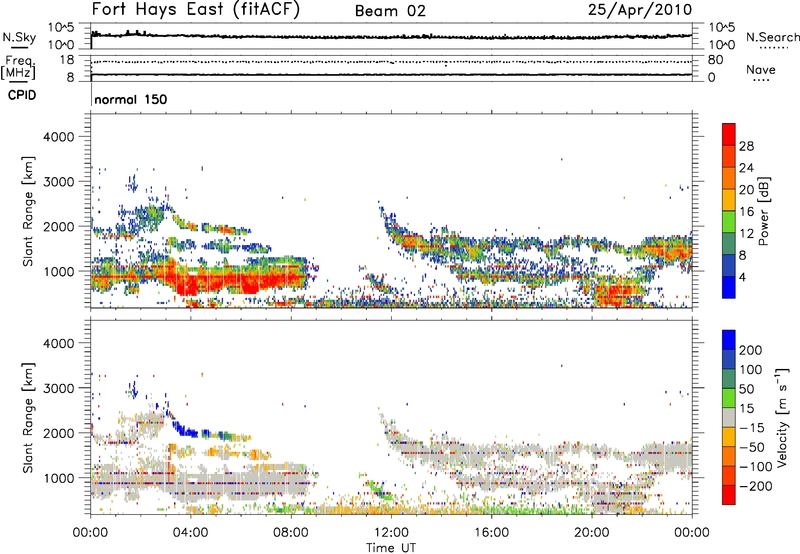Click the power panel 'Slant Range [km]' label

(x=28, y=211)
